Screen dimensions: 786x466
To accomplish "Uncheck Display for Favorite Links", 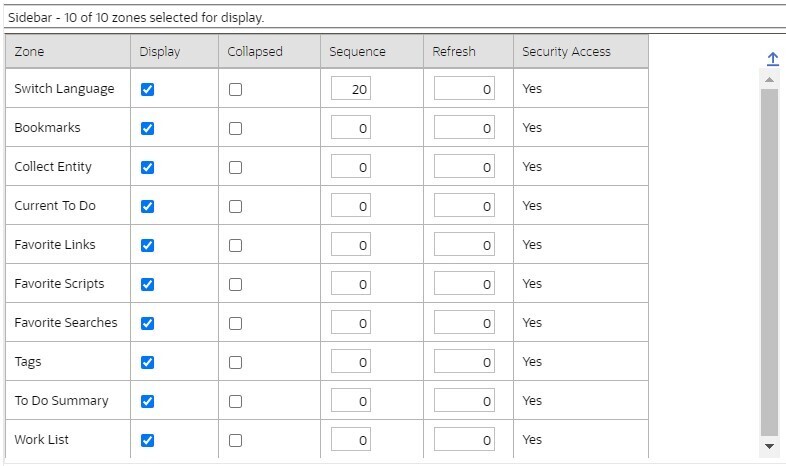I will coord(148,245).
